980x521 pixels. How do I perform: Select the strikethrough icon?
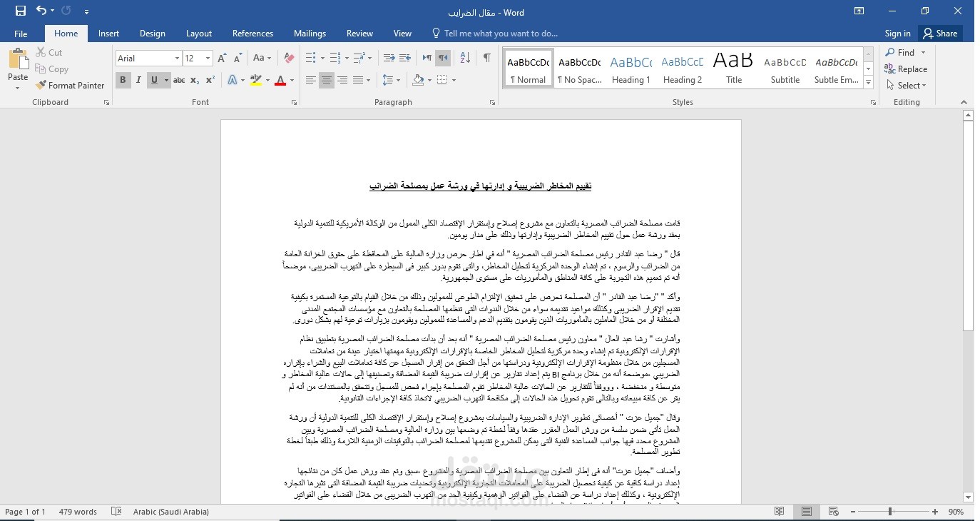(179, 80)
